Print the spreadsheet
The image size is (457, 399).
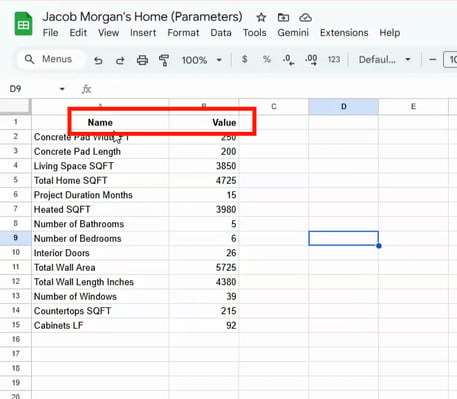142,60
